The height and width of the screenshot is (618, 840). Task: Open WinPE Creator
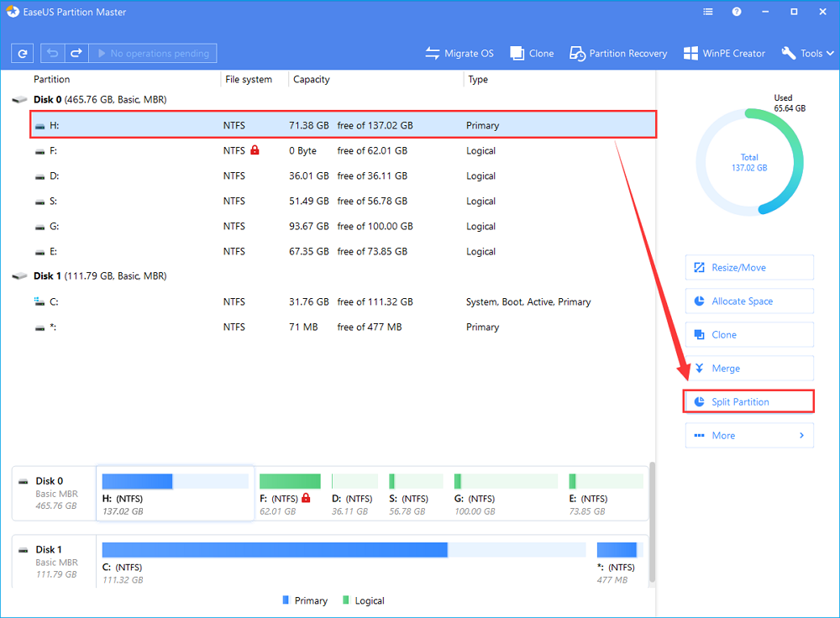point(724,54)
